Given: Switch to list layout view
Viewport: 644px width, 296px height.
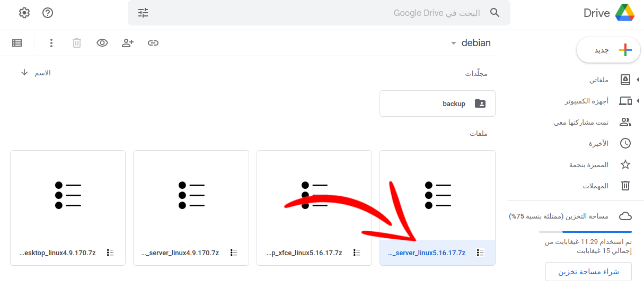Looking at the screenshot, I should (x=17, y=43).
